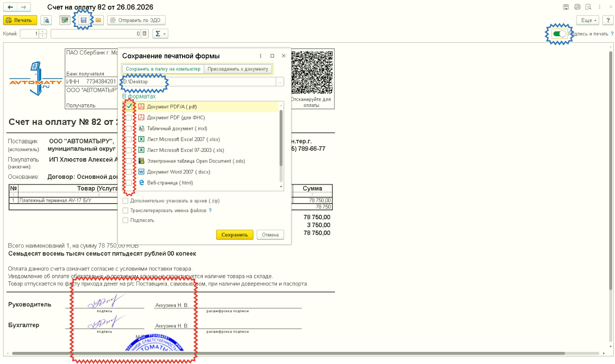
Task: Open the dialog three-dot options menu
Action: pos(260,56)
